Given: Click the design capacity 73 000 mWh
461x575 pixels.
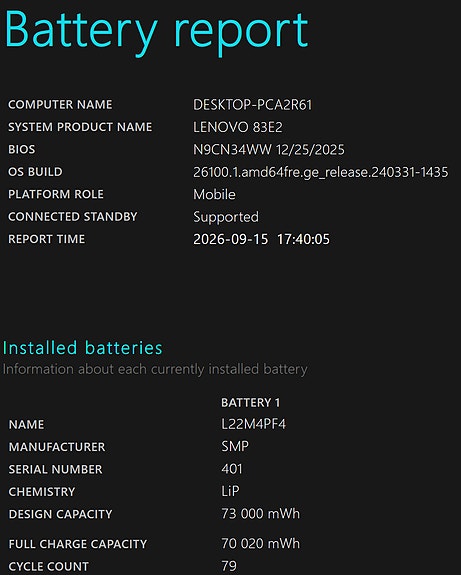Looking at the screenshot, I should pyautogui.click(x=260, y=514).
